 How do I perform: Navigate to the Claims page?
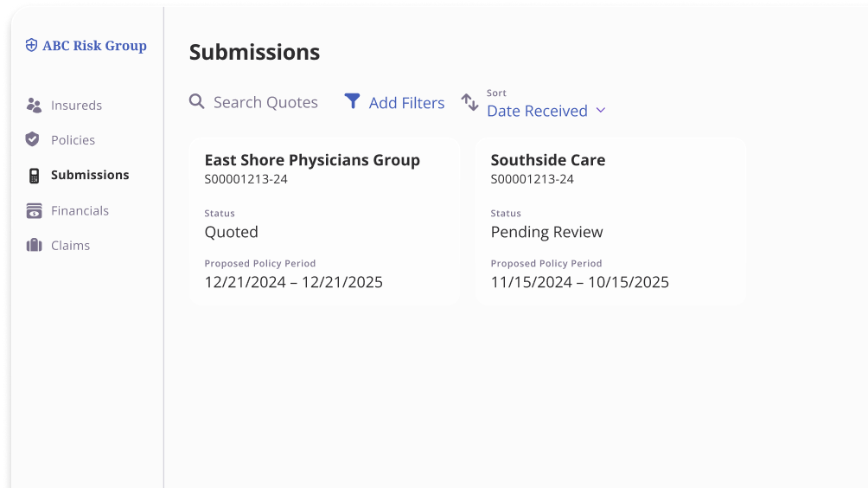point(70,246)
